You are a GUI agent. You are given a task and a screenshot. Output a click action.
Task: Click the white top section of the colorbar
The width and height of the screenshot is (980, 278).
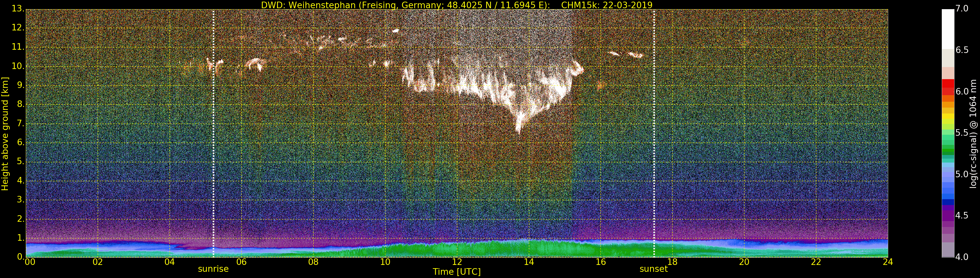tap(948, 28)
